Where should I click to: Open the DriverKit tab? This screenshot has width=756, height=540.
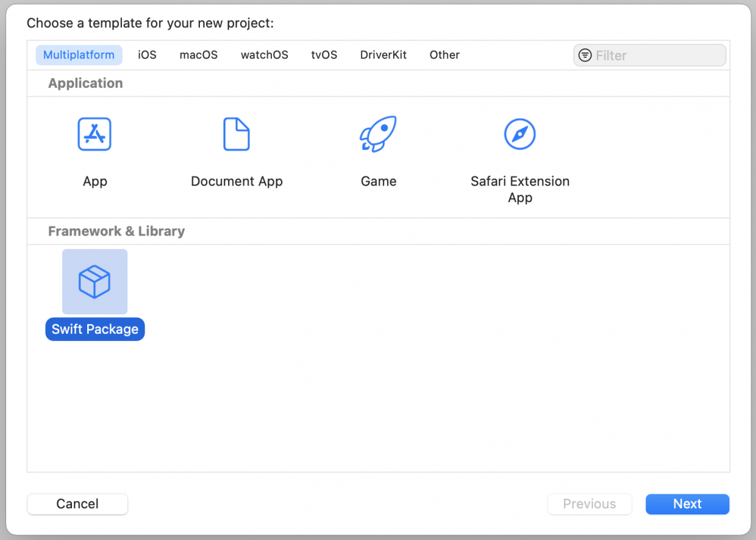coord(383,55)
